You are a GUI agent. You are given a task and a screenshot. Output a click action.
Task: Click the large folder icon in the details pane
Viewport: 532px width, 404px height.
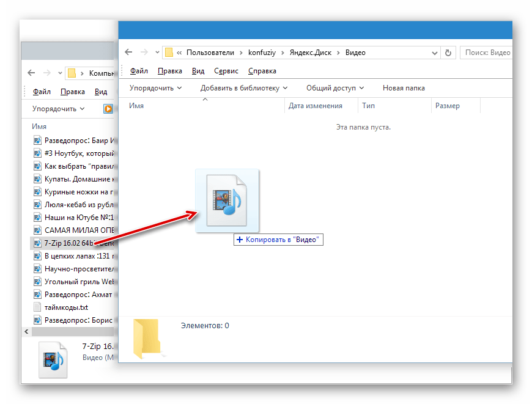(x=146, y=338)
